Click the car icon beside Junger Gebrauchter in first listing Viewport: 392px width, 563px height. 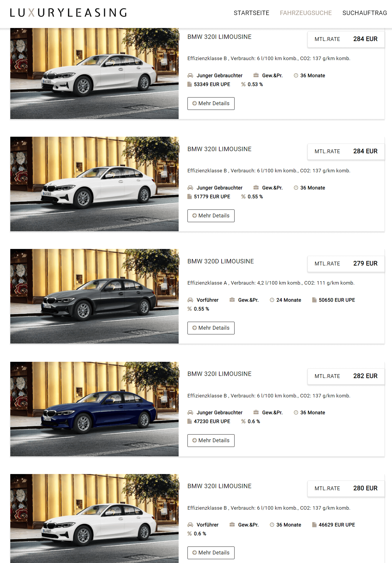[x=190, y=75]
